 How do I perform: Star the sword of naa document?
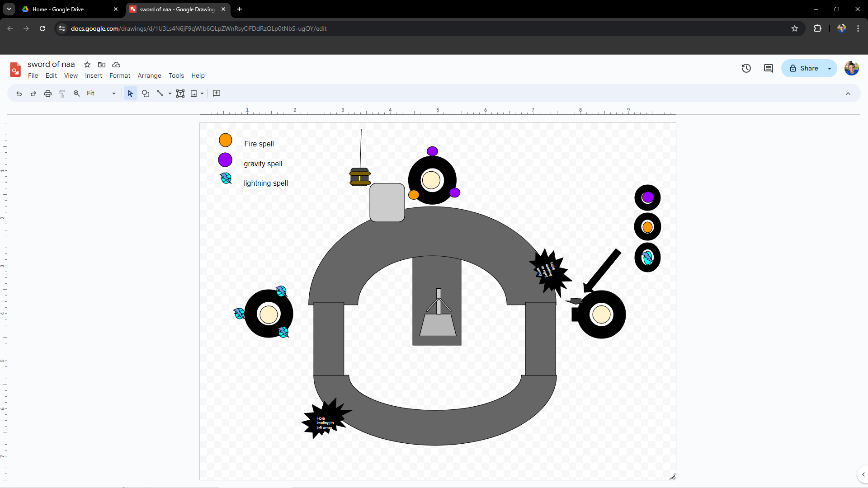click(87, 65)
